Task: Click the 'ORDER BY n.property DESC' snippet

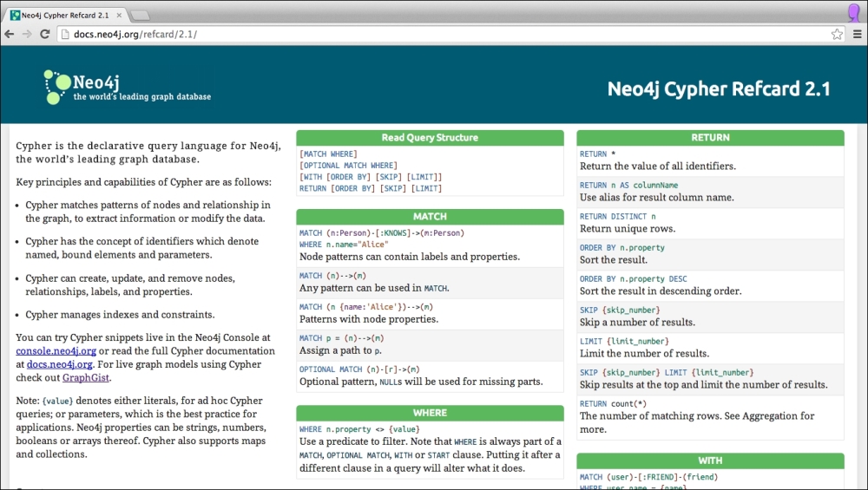Action: (x=634, y=278)
